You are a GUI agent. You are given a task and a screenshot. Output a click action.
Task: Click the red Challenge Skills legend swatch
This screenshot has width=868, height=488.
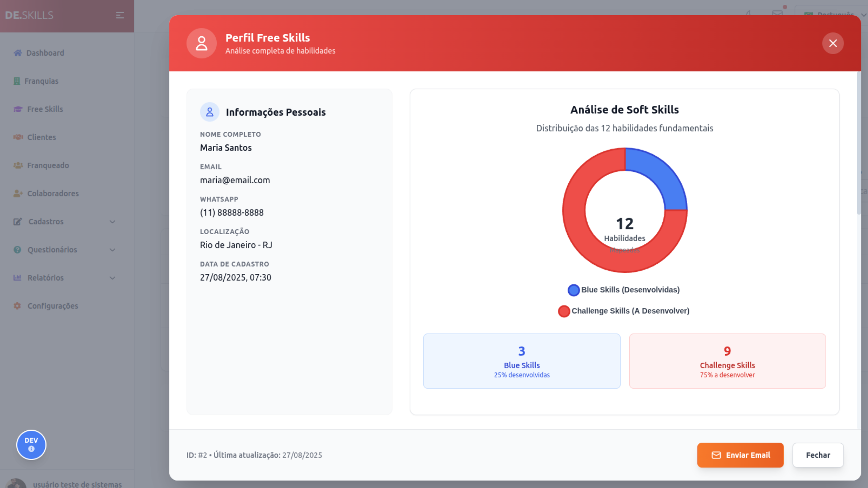click(564, 311)
